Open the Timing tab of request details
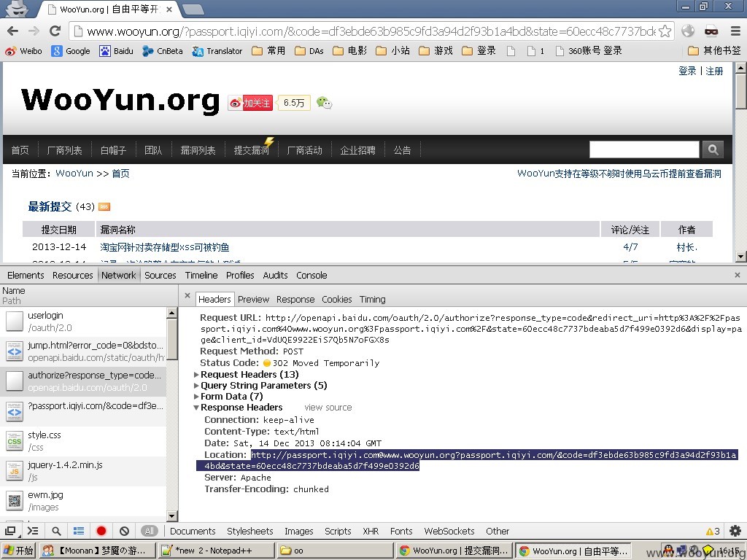The image size is (747, 560). coord(373,300)
